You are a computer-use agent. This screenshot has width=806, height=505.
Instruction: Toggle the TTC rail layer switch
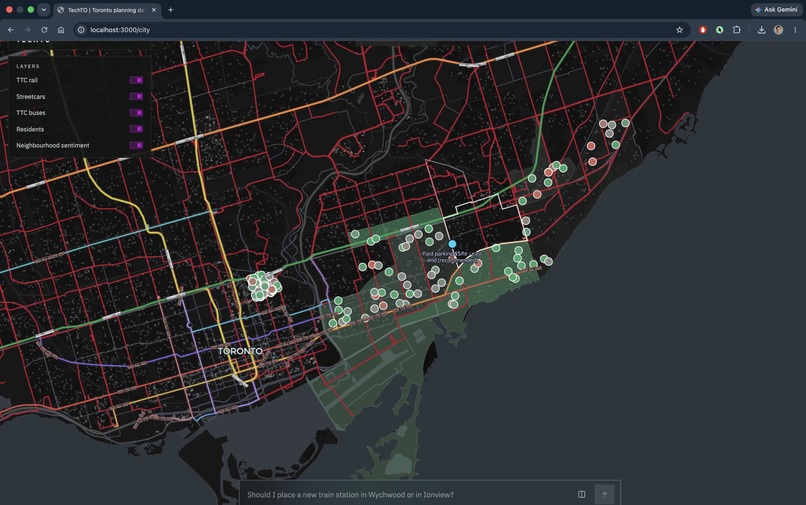tap(136, 80)
